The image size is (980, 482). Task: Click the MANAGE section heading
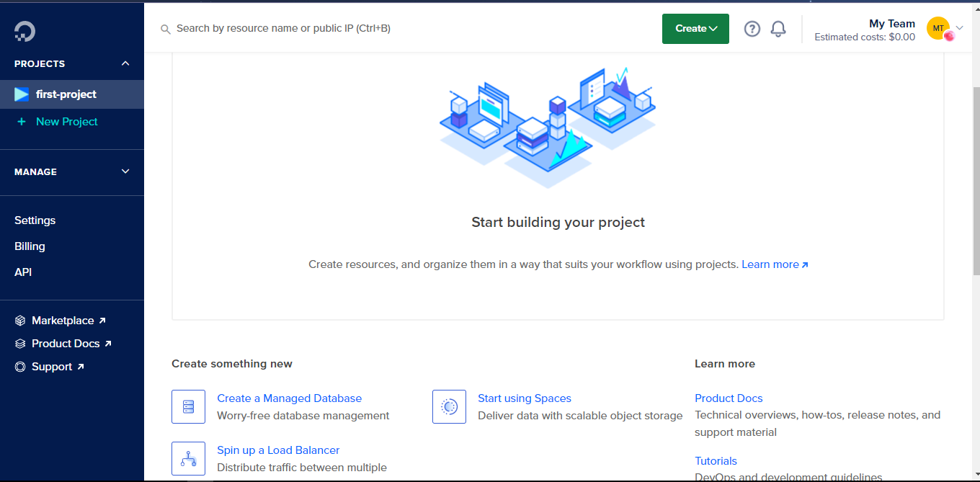pyautogui.click(x=35, y=171)
